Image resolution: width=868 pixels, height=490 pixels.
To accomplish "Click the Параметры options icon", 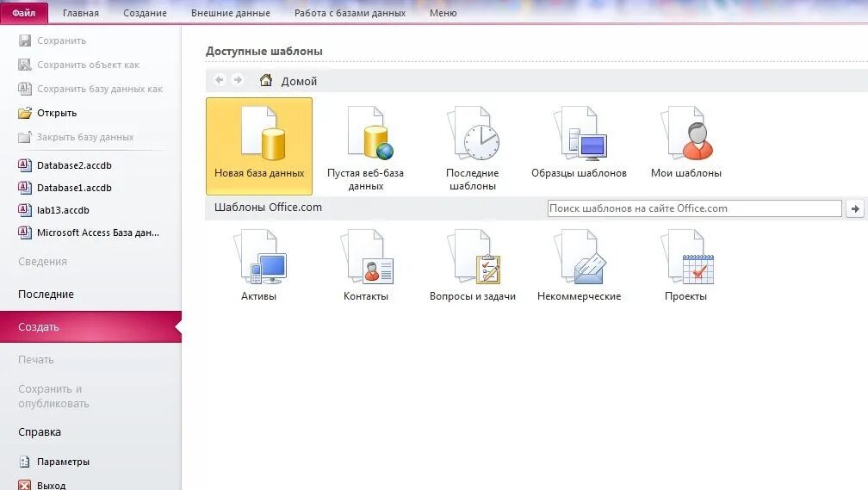I will click(25, 462).
